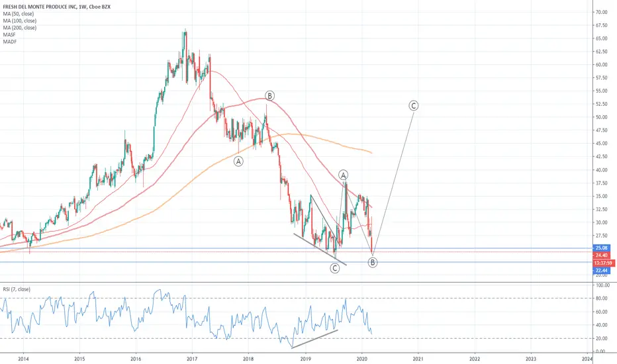Select circled B label above 2018 peak
The width and height of the screenshot is (617, 364).
pyautogui.click(x=269, y=95)
